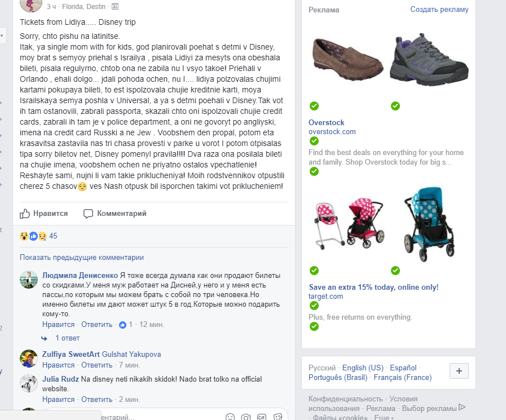Open the sticker picker icon

(278, 417)
